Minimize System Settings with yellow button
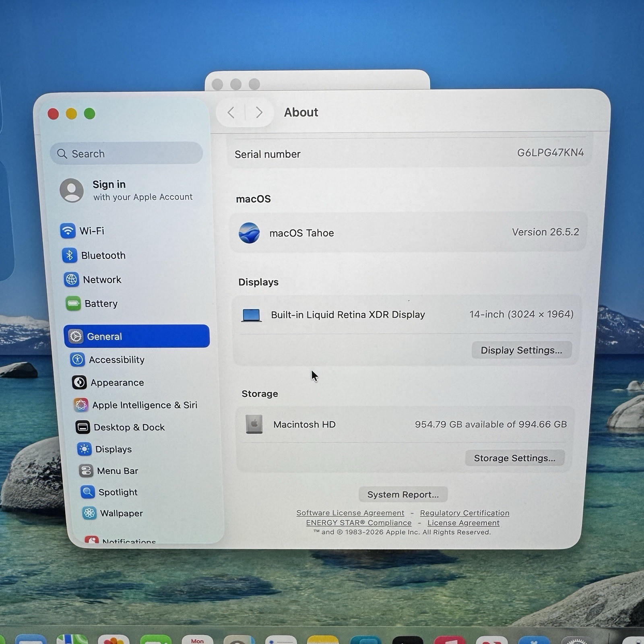The height and width of the screenshot is (644, 644). [71, 114]
